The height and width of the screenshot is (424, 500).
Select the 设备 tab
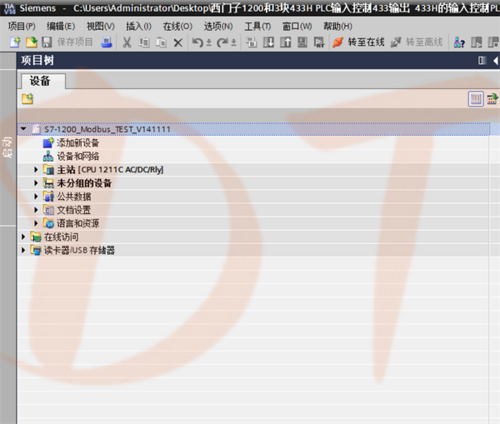tap(43, 81)
